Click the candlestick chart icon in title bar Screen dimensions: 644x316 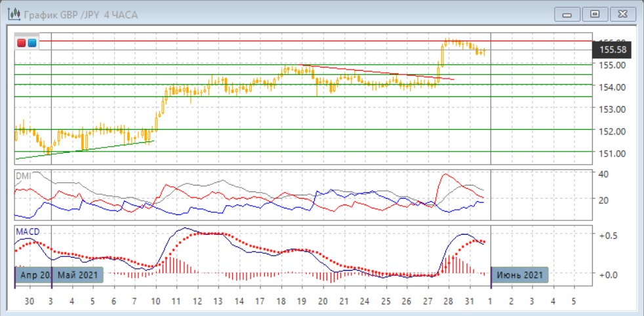point(12,14)
